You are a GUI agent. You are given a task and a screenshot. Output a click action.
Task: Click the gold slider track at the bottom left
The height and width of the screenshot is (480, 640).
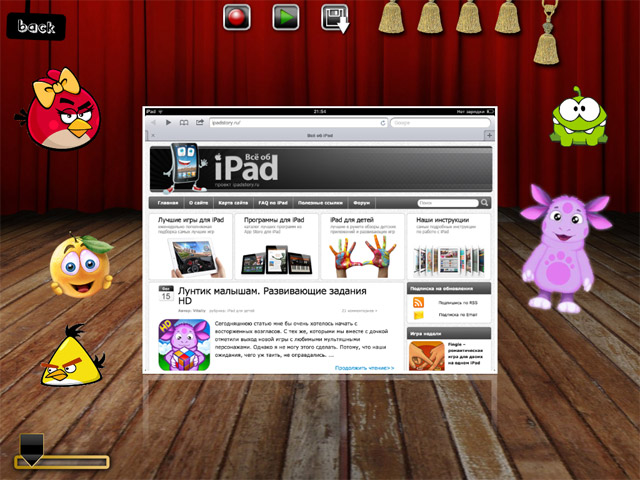[x=62, y=462]
